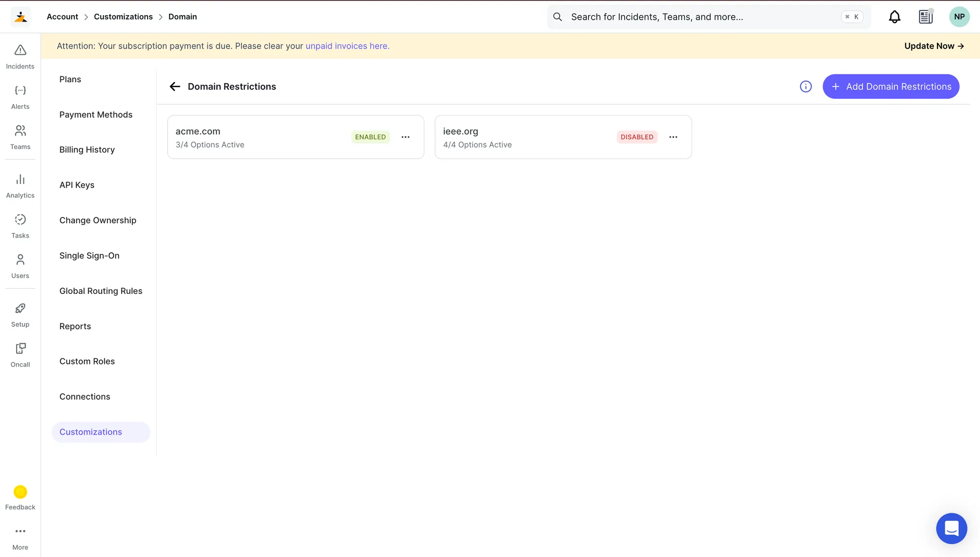Enable the DISABLED ieee.org restriction
This screenshot has width=980, height=557.
[637, 137]
